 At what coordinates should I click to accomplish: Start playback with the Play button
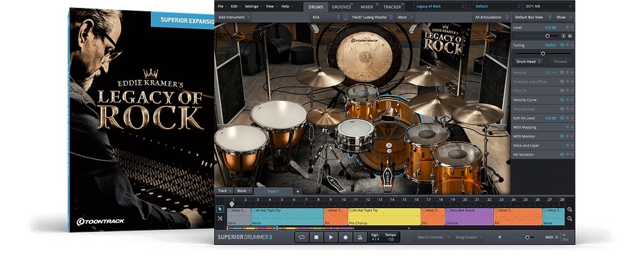[x=331, y=237]
